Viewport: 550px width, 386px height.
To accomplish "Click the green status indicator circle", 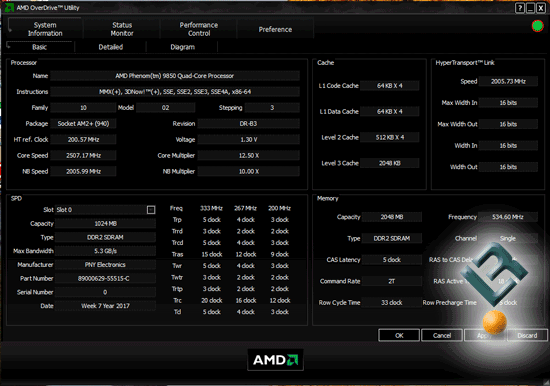I will click(x=537, y=26).
